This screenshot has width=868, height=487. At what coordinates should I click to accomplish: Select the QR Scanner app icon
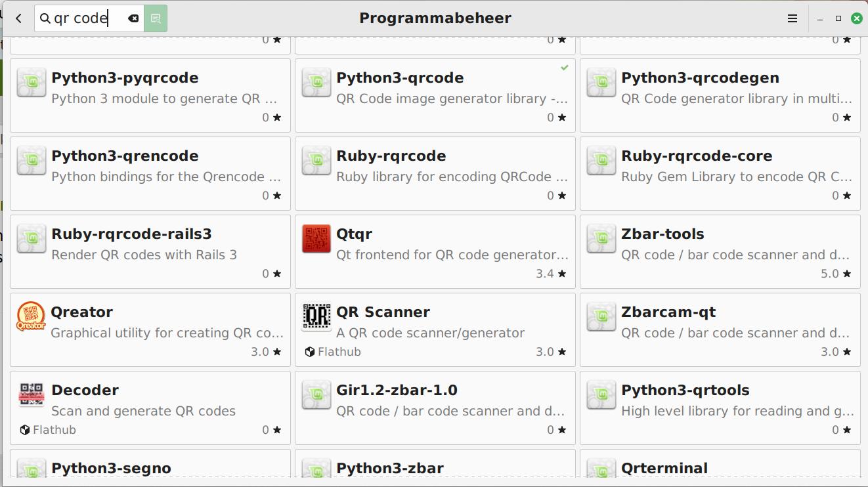pos(316,317)
